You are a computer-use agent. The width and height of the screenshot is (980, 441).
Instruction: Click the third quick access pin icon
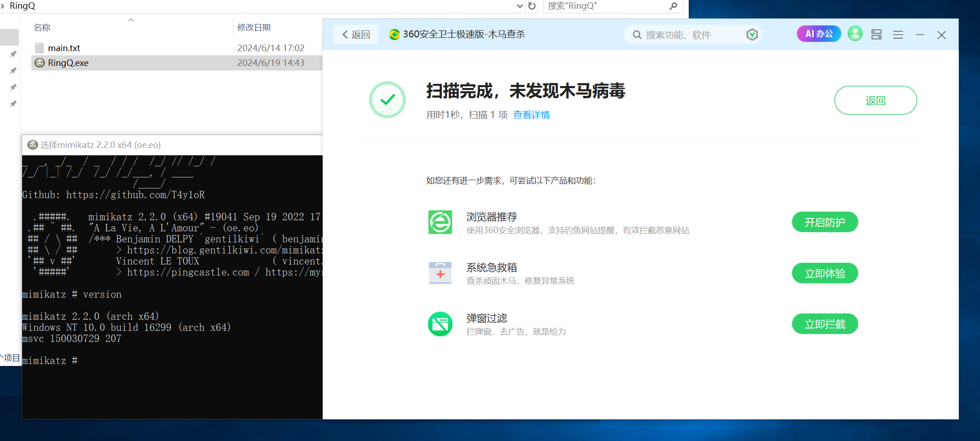pyautogui.click(x=13, y=87)
